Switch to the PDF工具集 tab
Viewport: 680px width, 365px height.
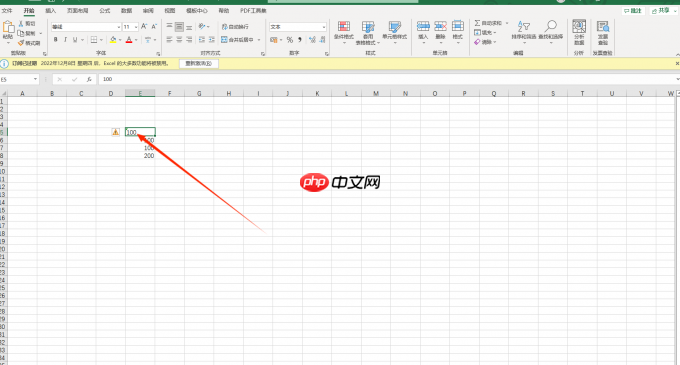click(253, 10)
